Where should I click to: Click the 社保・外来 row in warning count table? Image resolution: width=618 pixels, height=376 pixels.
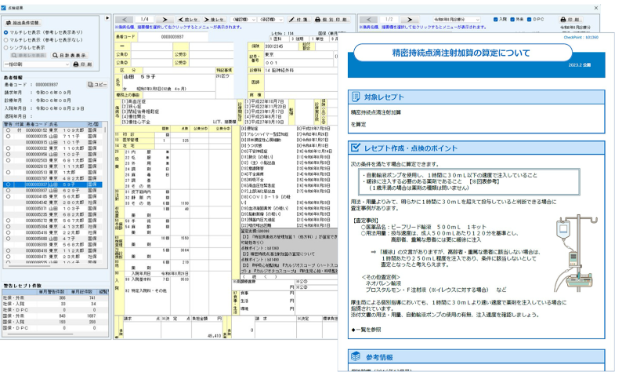click(55, 298)
